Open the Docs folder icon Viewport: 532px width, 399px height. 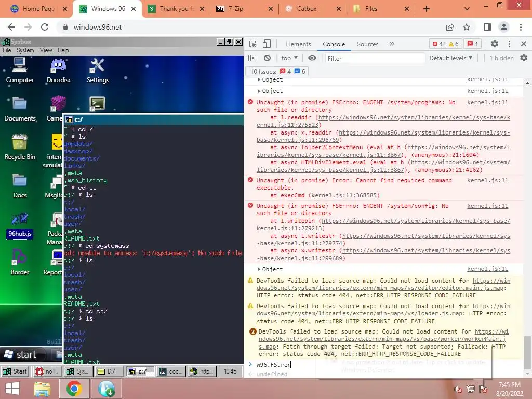[20, 186]
